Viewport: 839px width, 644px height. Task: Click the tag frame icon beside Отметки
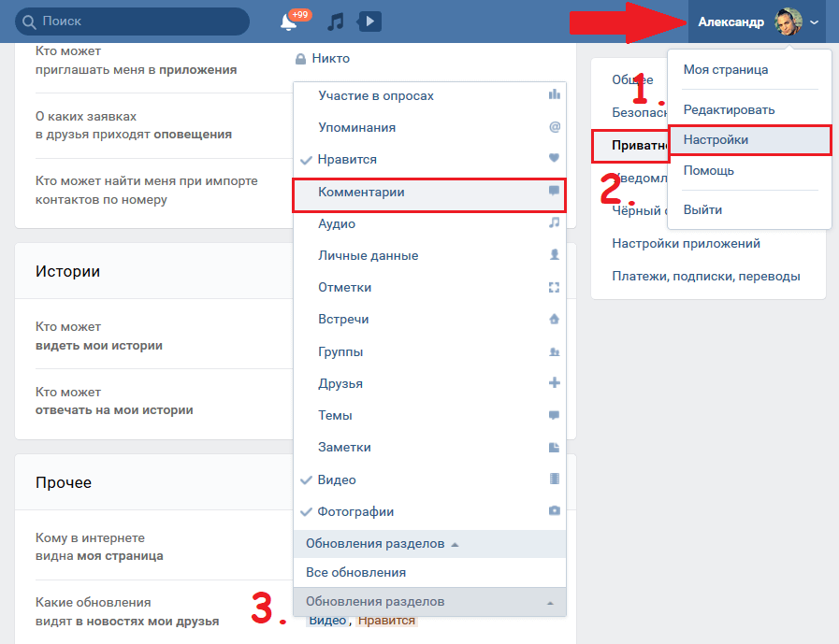[x=555, y=287]
